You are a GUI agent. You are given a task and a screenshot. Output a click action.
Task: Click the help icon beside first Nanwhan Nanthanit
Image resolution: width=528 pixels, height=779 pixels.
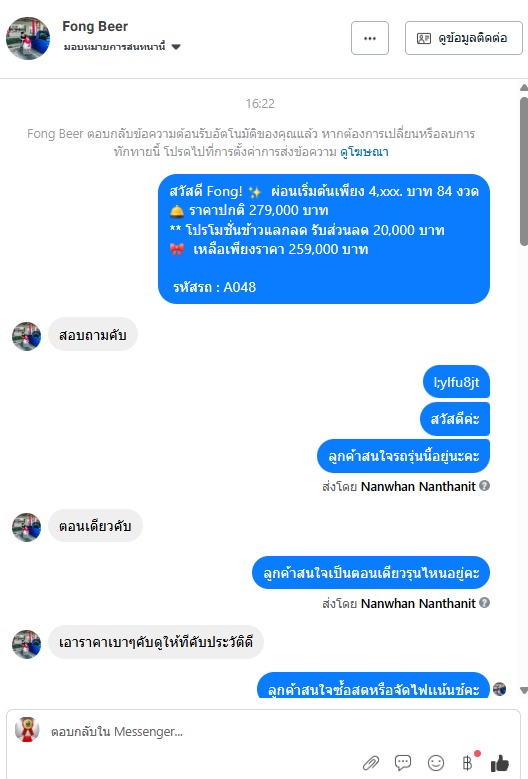[x=485, y=485]
